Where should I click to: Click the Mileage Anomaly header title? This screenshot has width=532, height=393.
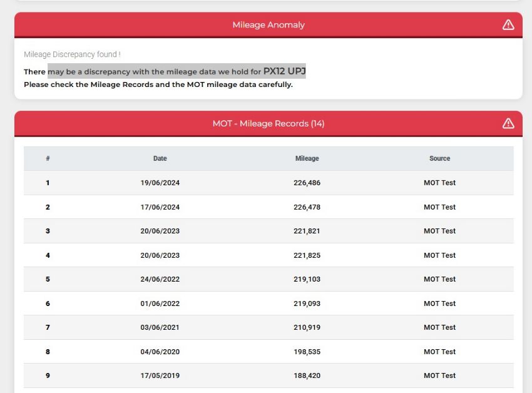click(269, 25)
